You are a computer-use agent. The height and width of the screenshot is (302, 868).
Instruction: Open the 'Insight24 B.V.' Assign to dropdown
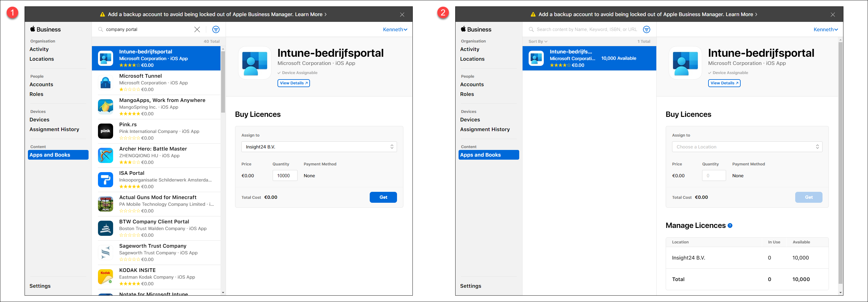pyautogui.click(x=319, y=147)
